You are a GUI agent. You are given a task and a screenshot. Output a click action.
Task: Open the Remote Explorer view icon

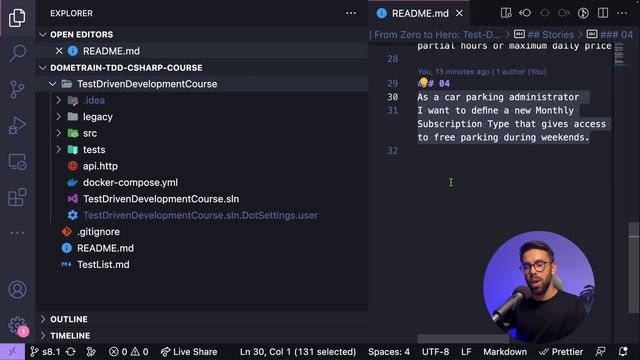pyautogui.click(x=17, y=162)
